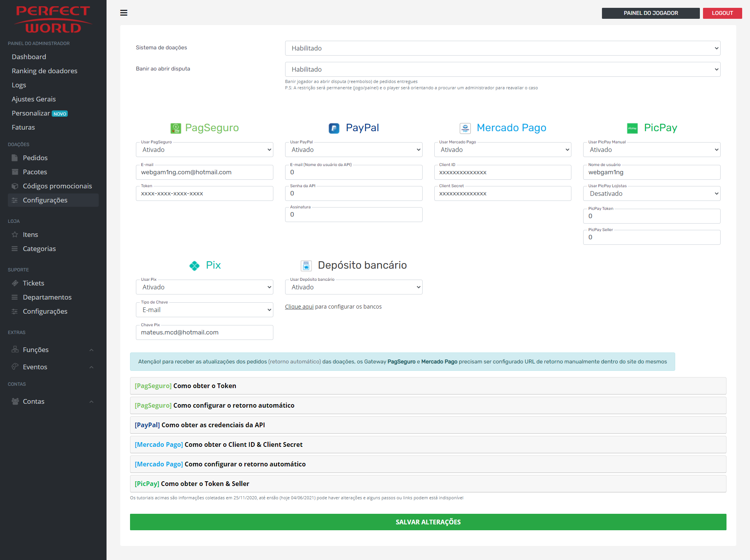The image size is (750, 560).
Task: Expand the Contas sidebar submenu
Action: [x=91, y=401]
